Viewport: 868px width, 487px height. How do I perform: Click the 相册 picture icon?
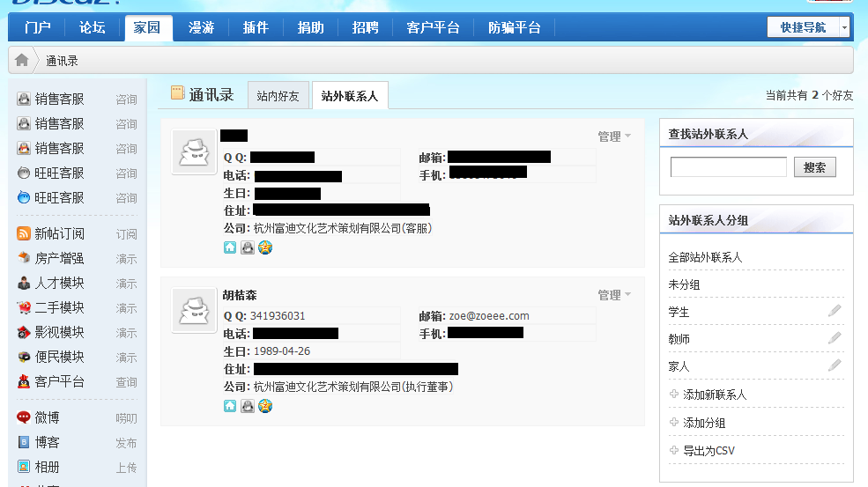(x=23, y=467)
